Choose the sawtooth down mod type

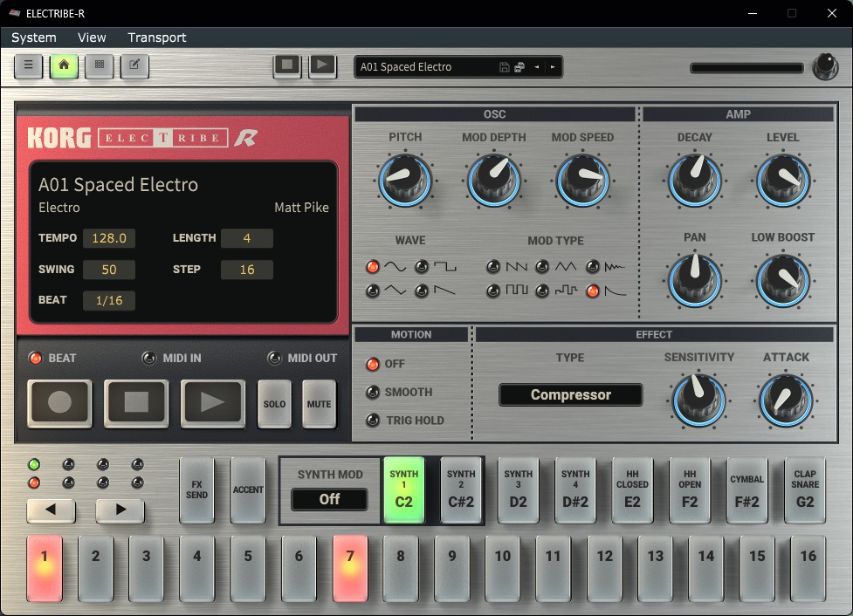point(493,266)
